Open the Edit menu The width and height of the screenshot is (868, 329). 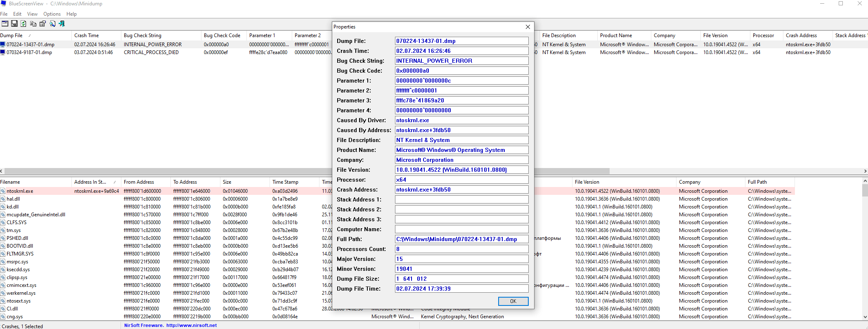pos(17,14)
